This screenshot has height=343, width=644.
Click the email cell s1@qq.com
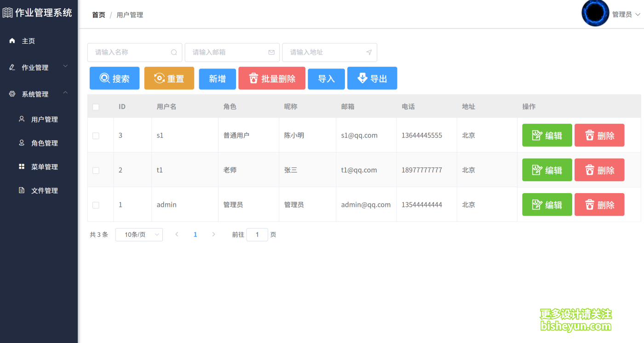(359, 135)
